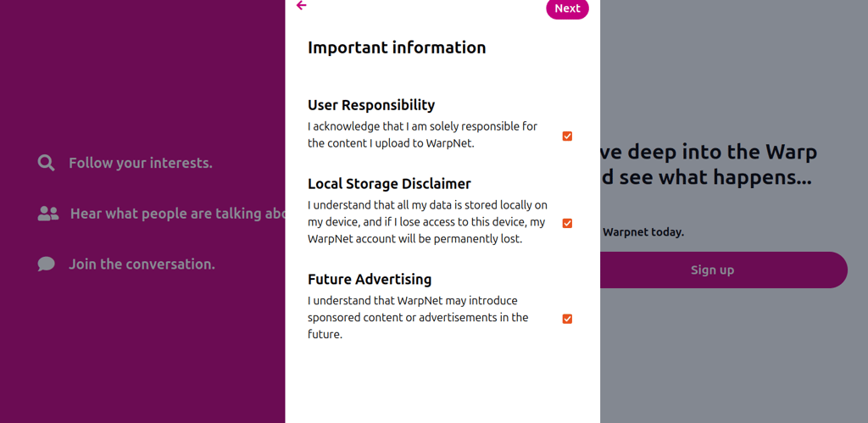The width and height of the screenshot is (868, 423).
Task: Toggle the Local Storage Disclaimer checkbox
Action: [x=567, y=223]
